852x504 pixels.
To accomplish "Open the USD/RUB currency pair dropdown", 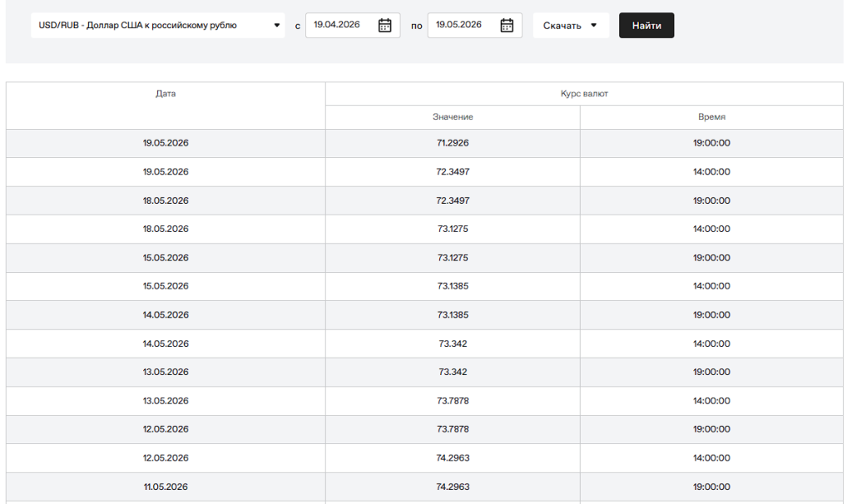I will (157, 25).
